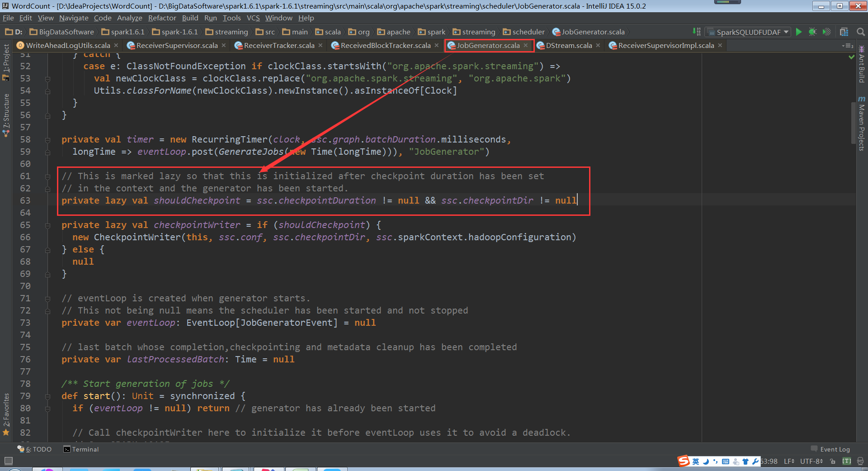
Task: Switch to ReceiverSupervisorImpl.scala tab
Action: pyautogui.click(x=666, y=45)
